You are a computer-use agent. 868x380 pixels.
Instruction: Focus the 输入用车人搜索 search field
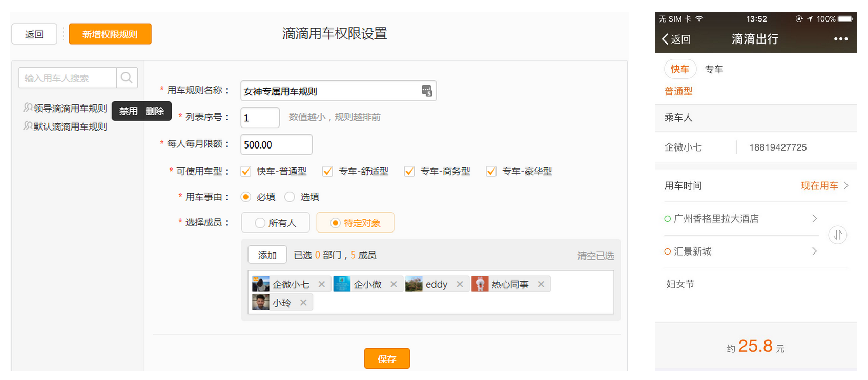click(x=68, y=78)
